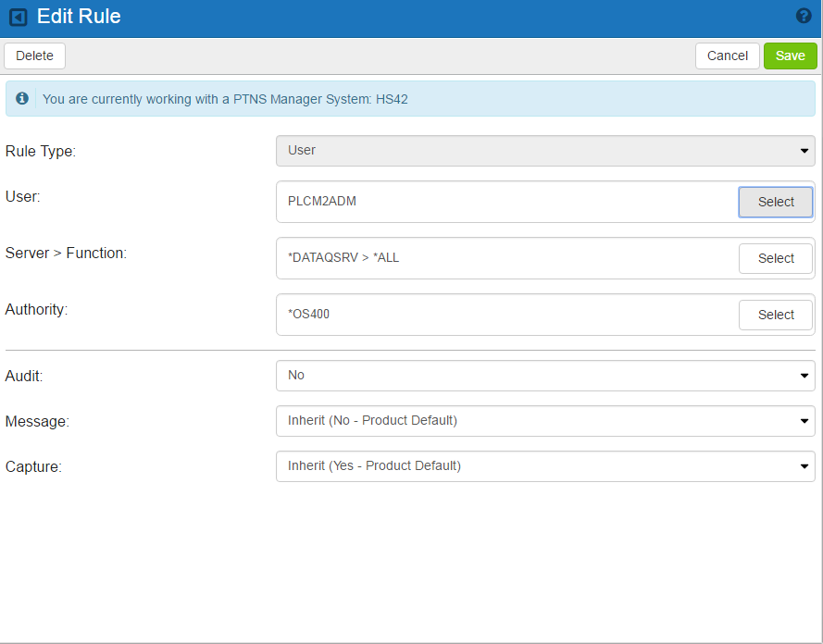
Task: Click the Authority label
Action: [36, 309]
